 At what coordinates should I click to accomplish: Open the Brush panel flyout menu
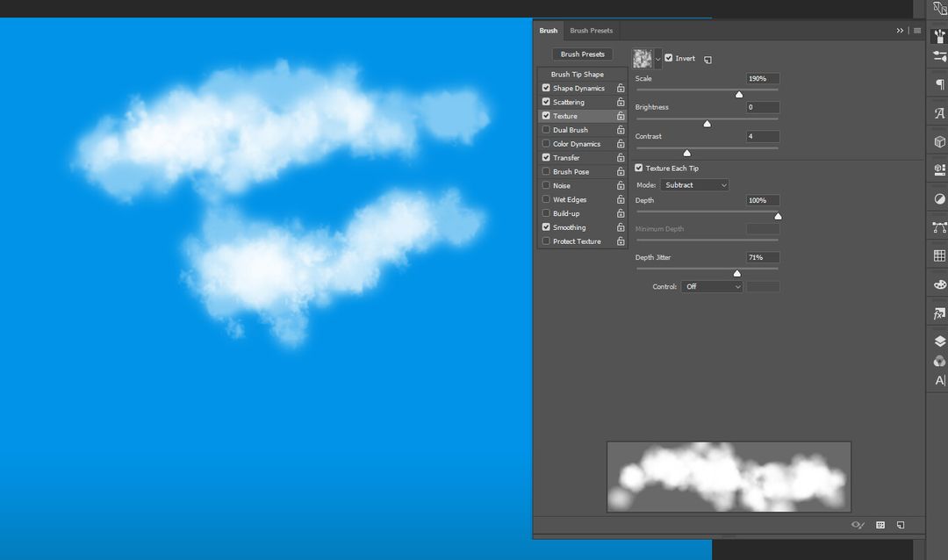[x=917, y=30]
